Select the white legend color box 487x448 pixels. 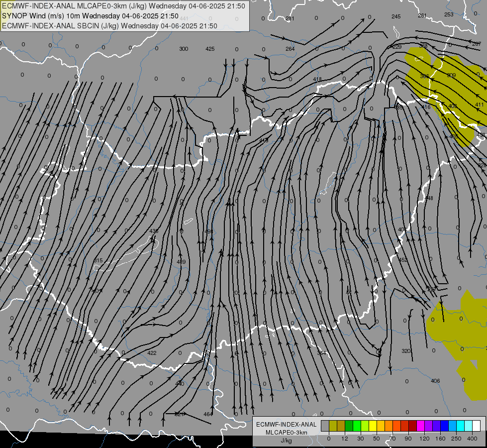click(476, 426)
